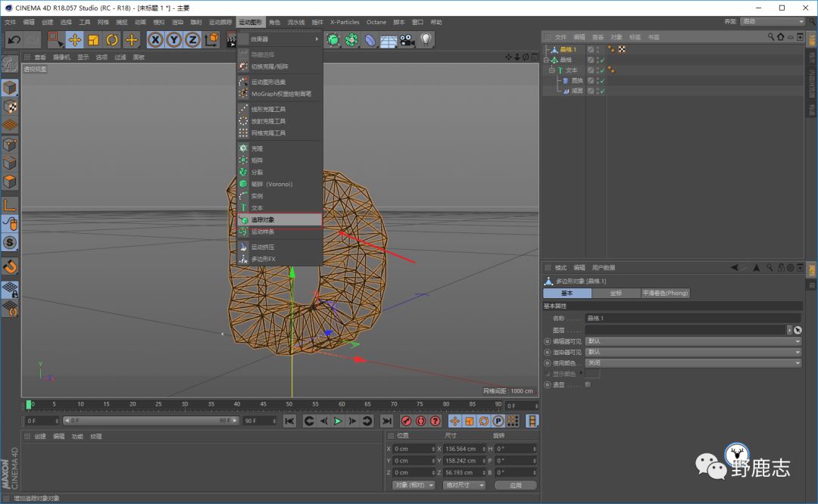Click frame 50 on the timeline ruler
The width and height of the screenshot is (818, 504).
(289, 404)
